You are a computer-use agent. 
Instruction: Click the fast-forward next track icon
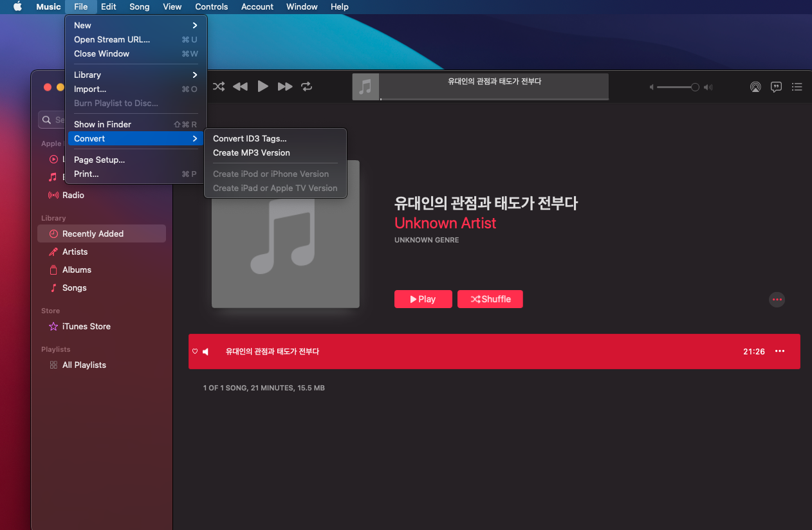pos(285,86)
